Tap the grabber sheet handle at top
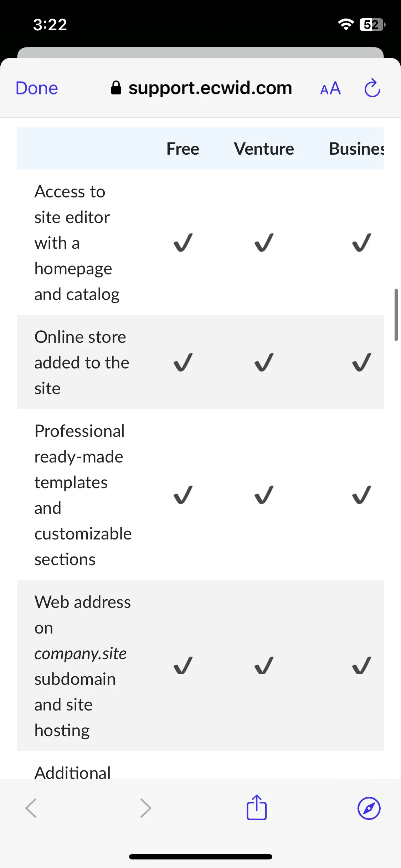Screen dimensions: 401x868 [200, 52]
